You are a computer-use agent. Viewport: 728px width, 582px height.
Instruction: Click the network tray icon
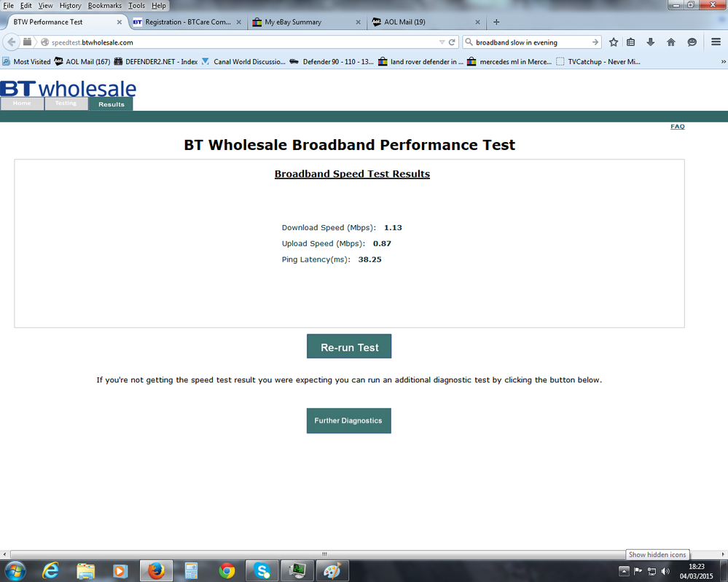(652, 571)
